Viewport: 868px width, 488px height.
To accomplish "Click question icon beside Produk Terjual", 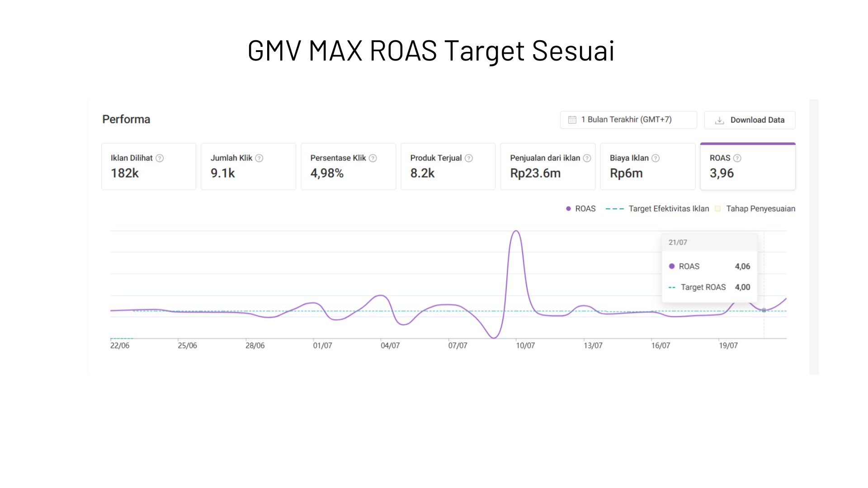I will [x=469, y=158].
